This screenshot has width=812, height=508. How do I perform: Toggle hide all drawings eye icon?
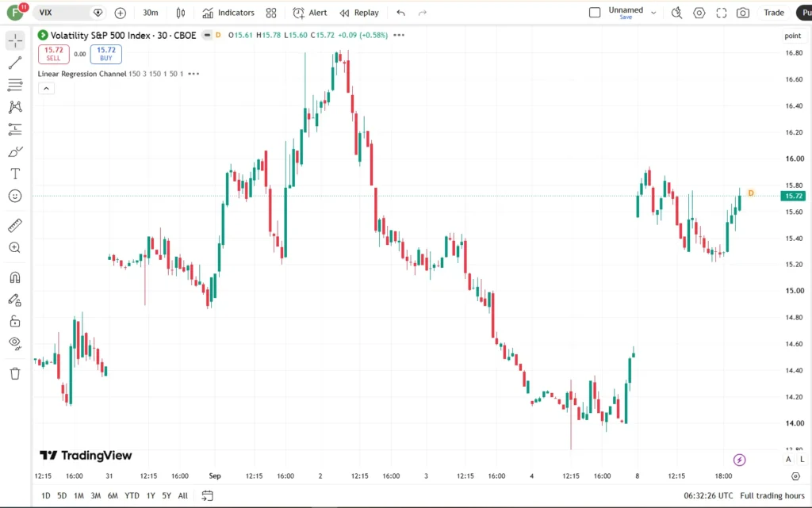pos(15,343)
